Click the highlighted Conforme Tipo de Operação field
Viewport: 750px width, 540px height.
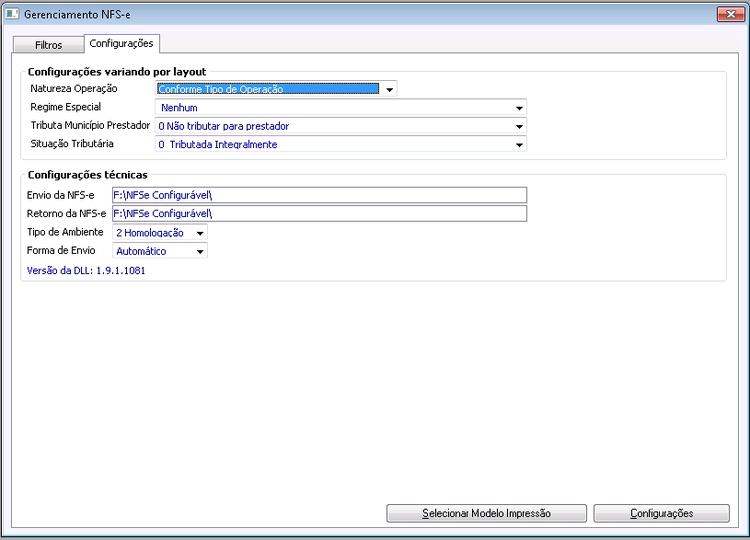pos(267,89)
